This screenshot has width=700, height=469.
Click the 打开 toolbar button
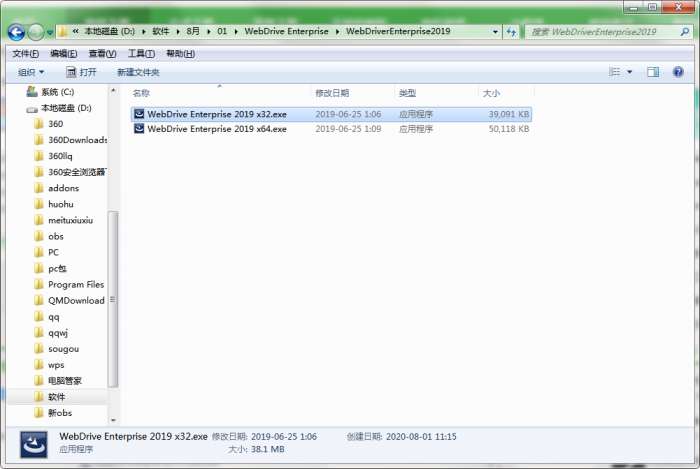click(81, 72)
